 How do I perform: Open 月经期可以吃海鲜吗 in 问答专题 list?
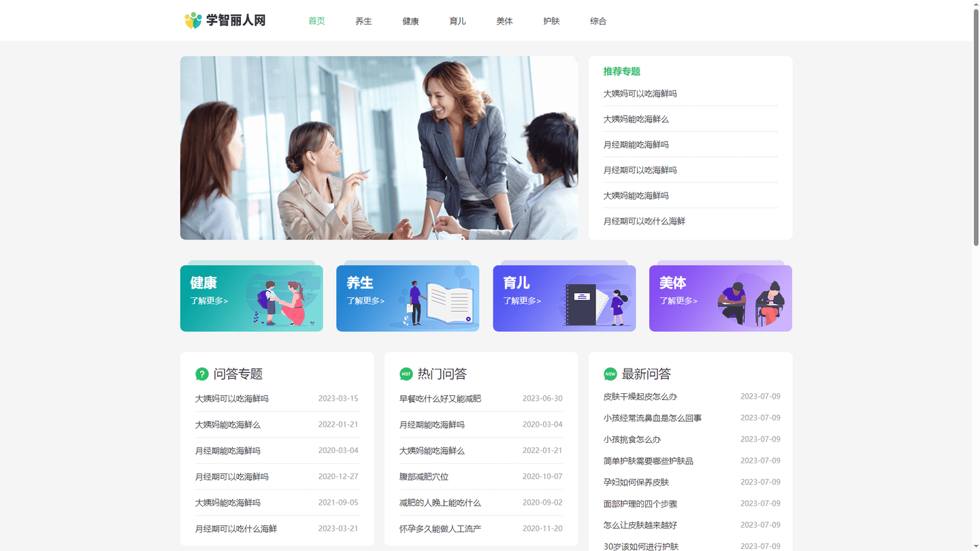(231, 477)
